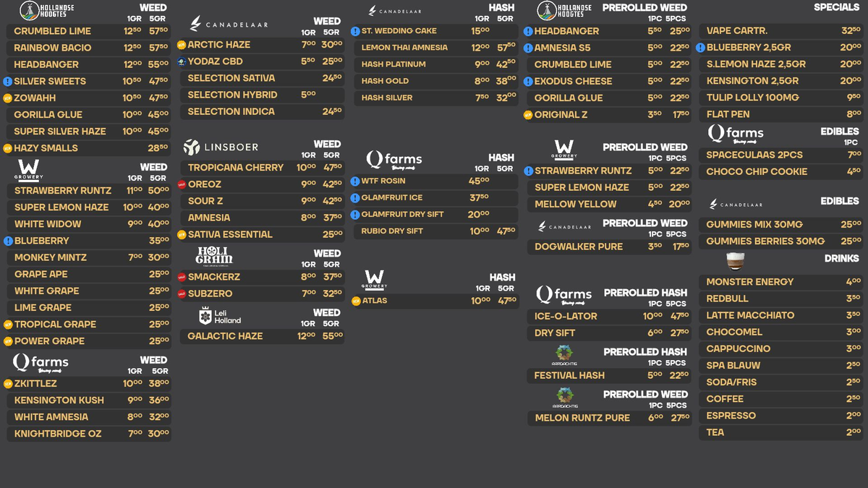Click the red sale badge beside Smackerz

[x=182, y=277]
